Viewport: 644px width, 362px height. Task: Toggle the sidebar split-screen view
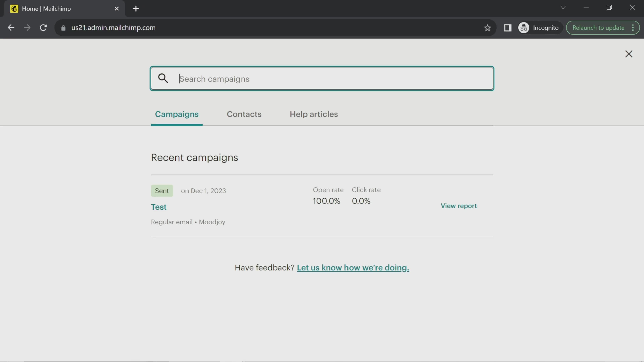pos(508,27)
